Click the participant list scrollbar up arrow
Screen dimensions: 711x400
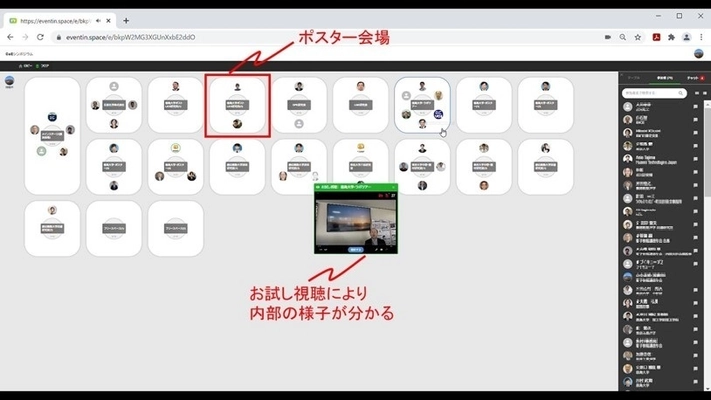707,104
